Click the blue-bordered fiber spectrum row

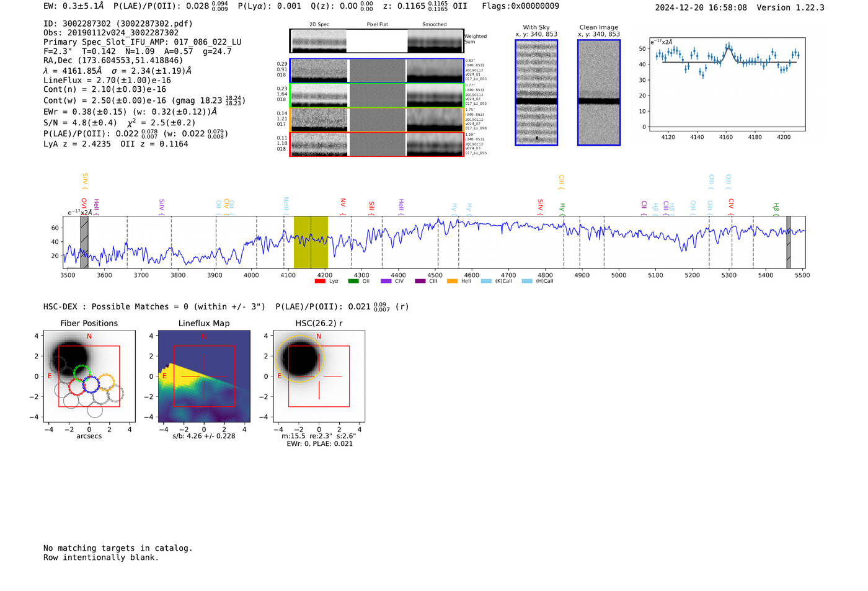[x=377, y=71]
